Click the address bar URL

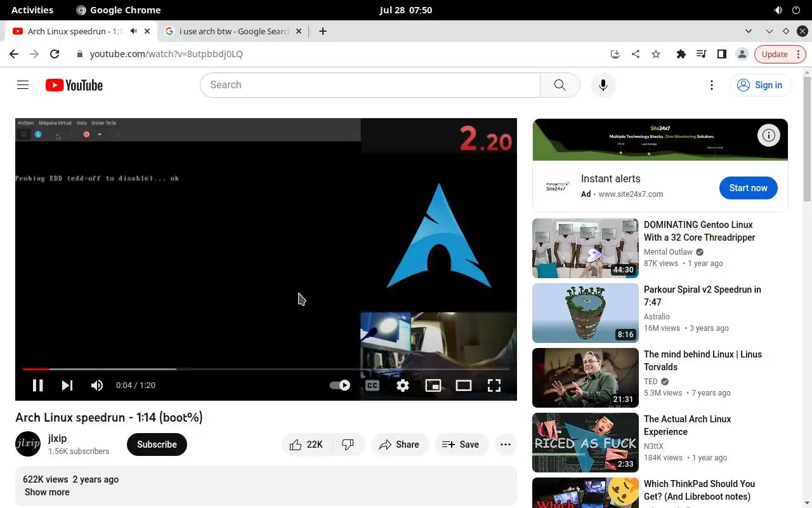(x=166, y=54)
